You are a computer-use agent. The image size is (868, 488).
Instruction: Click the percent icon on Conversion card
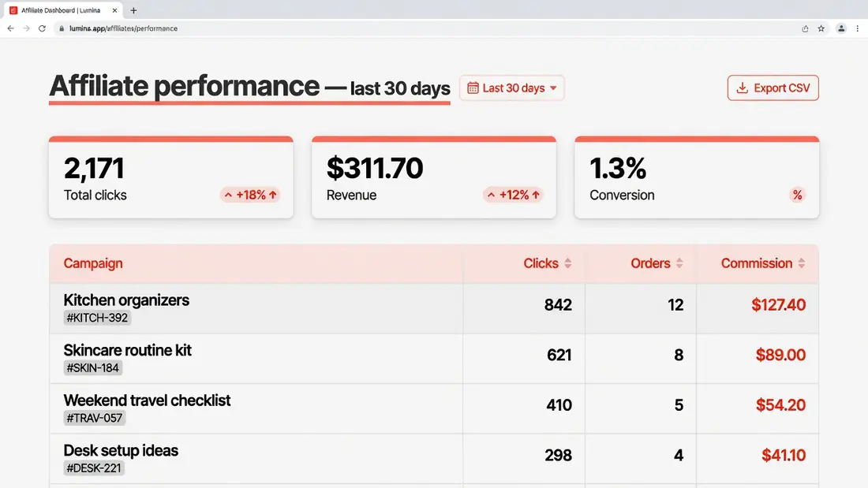(797, 195)
